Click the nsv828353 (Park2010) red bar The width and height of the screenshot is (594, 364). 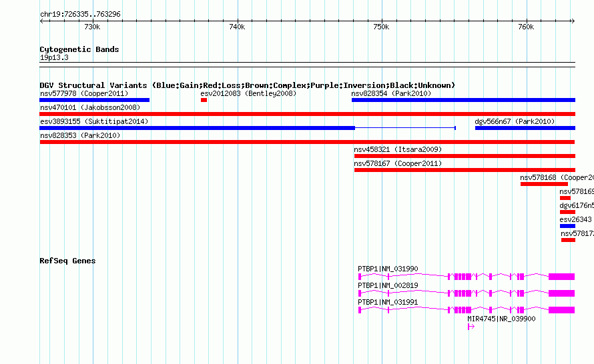pyautogui.click(x=307, y=142)
